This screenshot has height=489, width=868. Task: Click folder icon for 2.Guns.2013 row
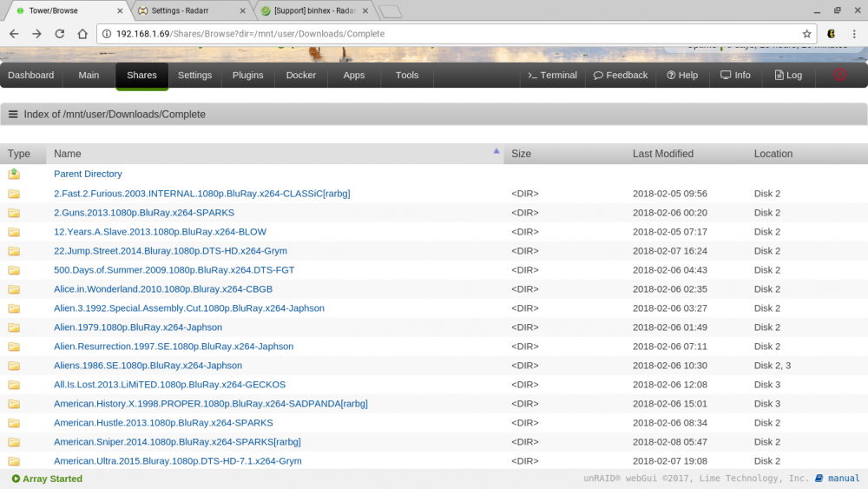14,213
